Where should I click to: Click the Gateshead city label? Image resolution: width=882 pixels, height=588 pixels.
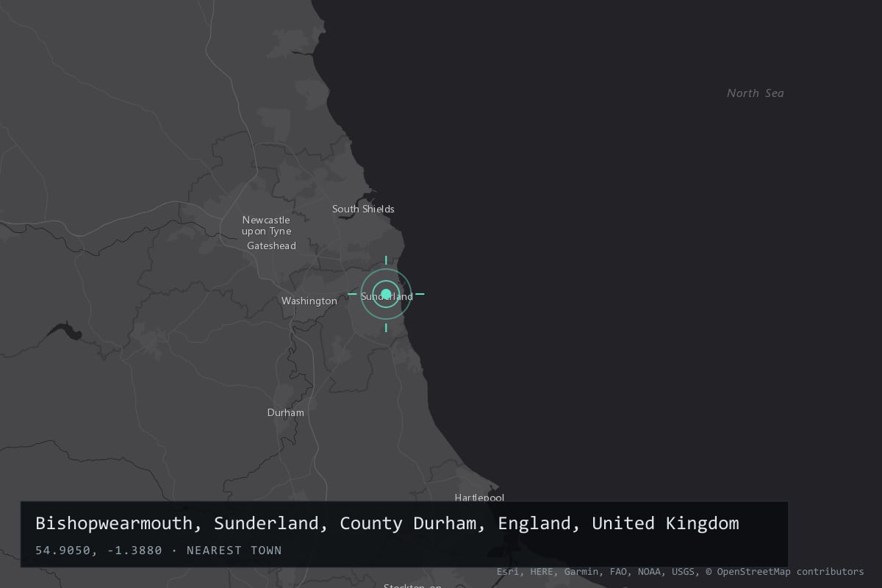pyautogui.click(x=271, y=245)
